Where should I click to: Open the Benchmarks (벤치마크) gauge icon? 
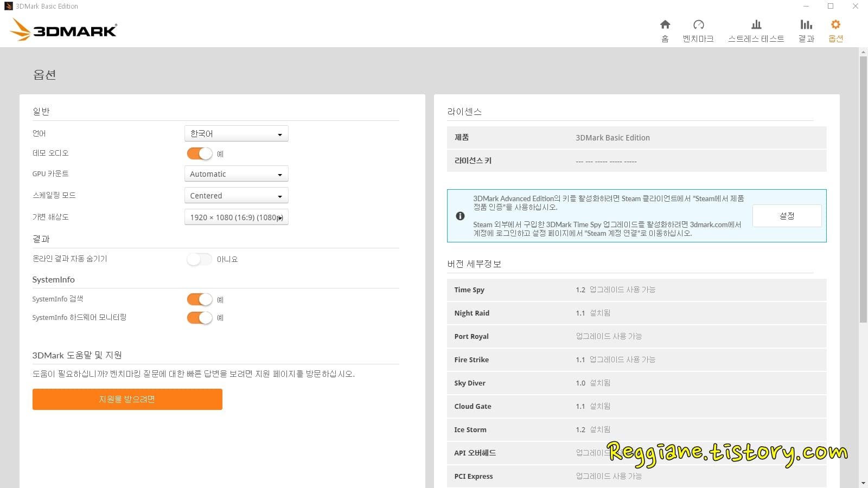[x=699, y=24]
